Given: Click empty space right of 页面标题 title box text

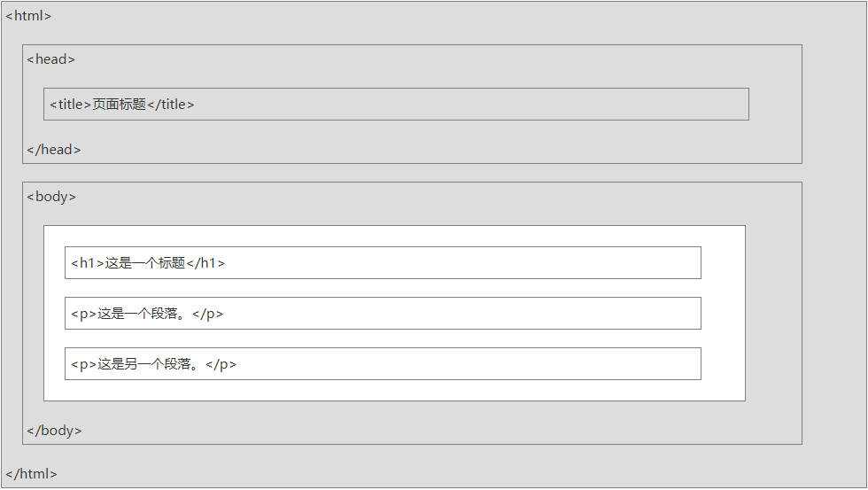Looking at the screenshot, I should tap(469, 105).
